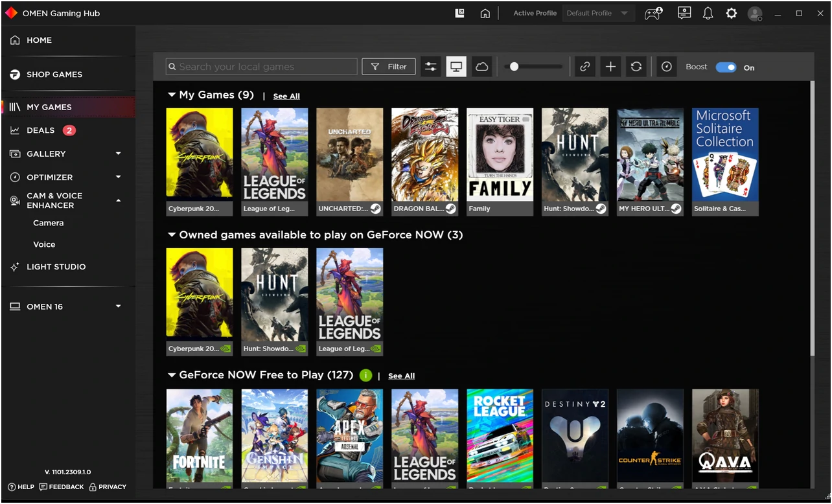Viewport: 832px width, 504px height.
Task: Open the sort options sliders icon
Action: 431,67
